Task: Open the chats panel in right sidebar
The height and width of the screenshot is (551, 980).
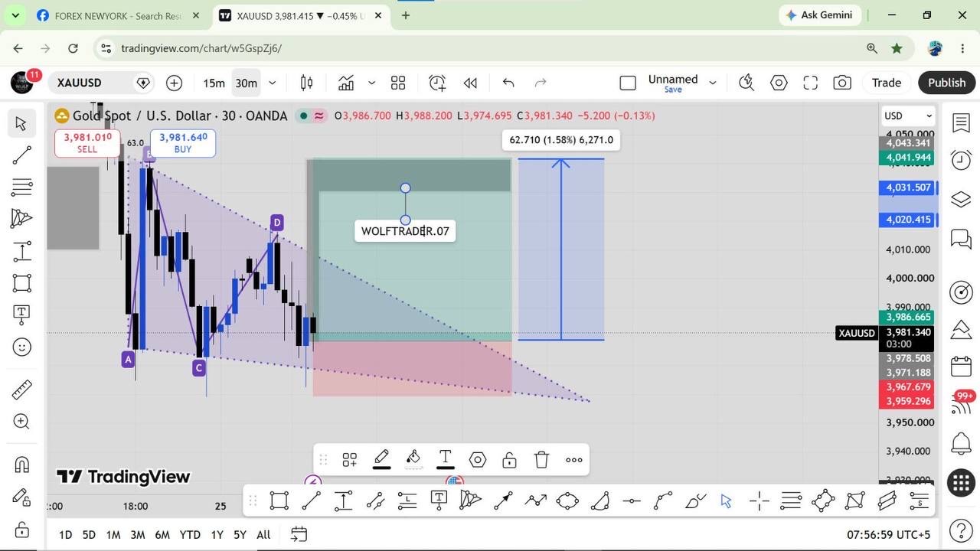Action: point(961,240)
